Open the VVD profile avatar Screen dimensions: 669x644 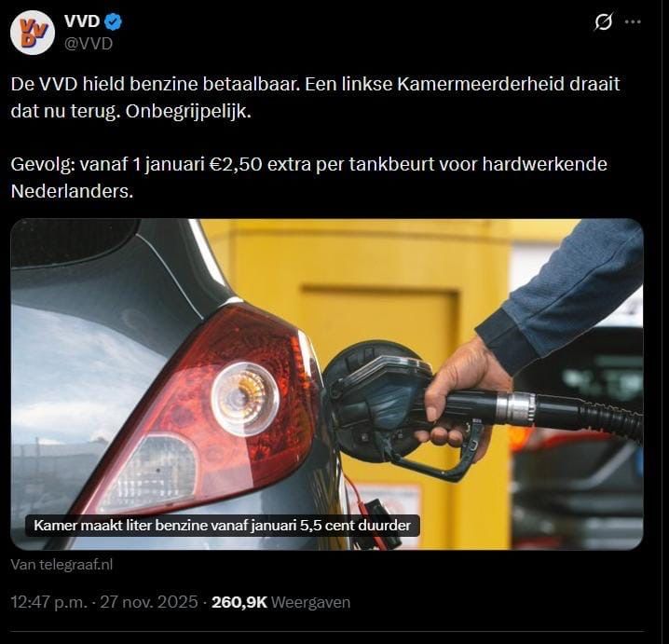tap(33, 33)
